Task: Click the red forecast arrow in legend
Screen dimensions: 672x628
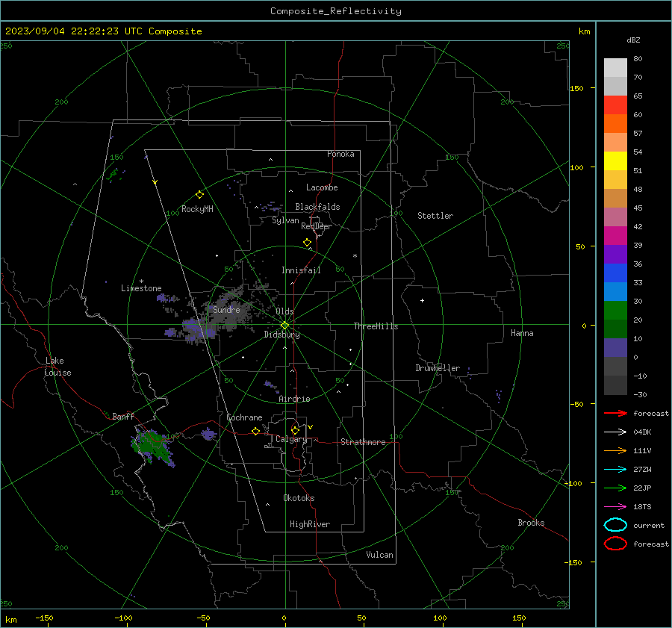Action: 615,413
